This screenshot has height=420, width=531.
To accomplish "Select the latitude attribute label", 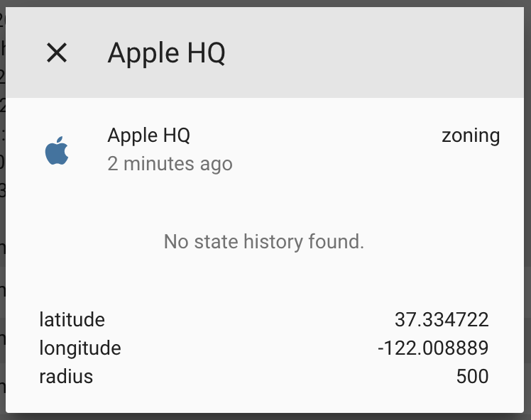I will click(x=72, y=319).
